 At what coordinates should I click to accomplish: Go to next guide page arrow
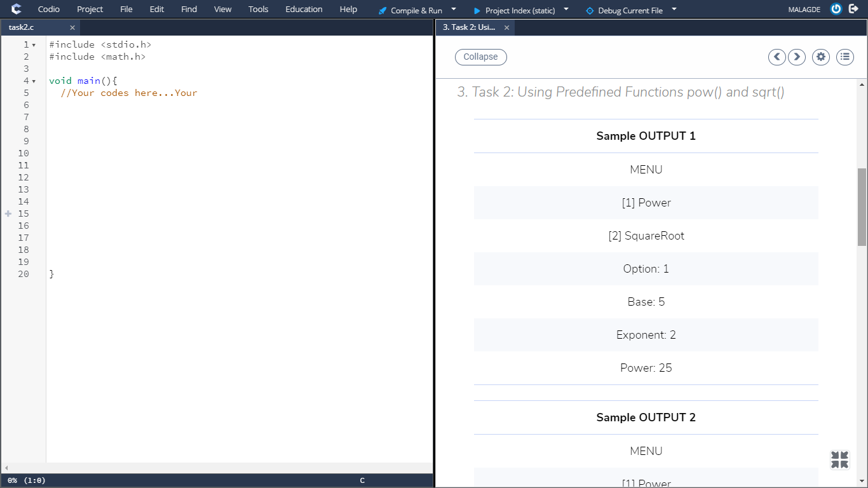pyautogui.click(x=797, y=57)
